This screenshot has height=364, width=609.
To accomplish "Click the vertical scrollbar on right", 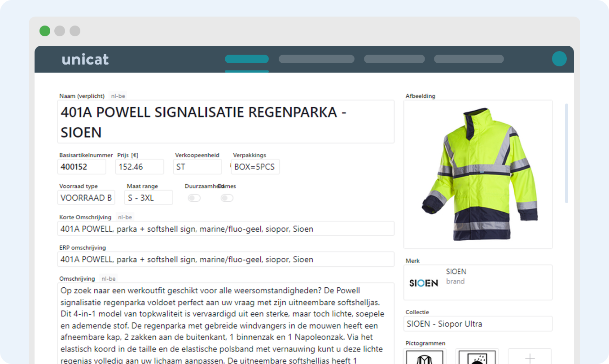I will click(x=566, y=152).
